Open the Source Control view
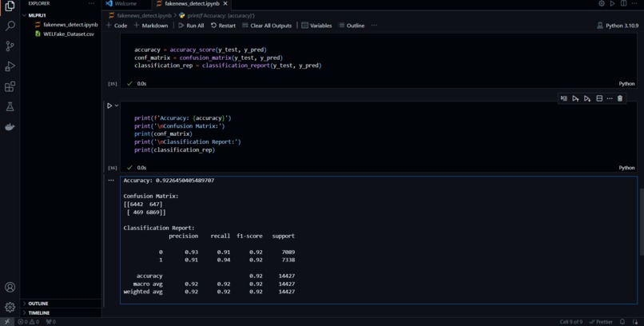 click(x=10, y=46)
